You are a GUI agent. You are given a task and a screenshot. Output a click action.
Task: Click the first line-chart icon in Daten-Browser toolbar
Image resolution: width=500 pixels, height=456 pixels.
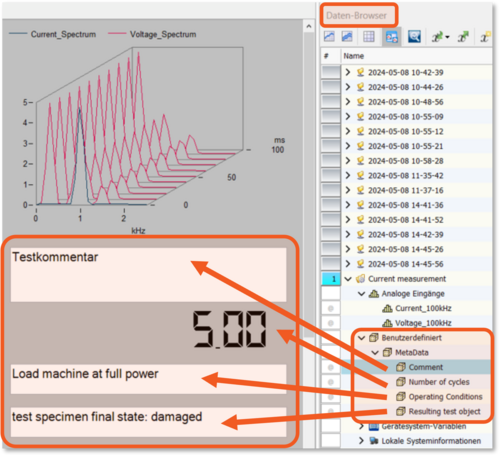pyautogui.click(x=329, y=36)
